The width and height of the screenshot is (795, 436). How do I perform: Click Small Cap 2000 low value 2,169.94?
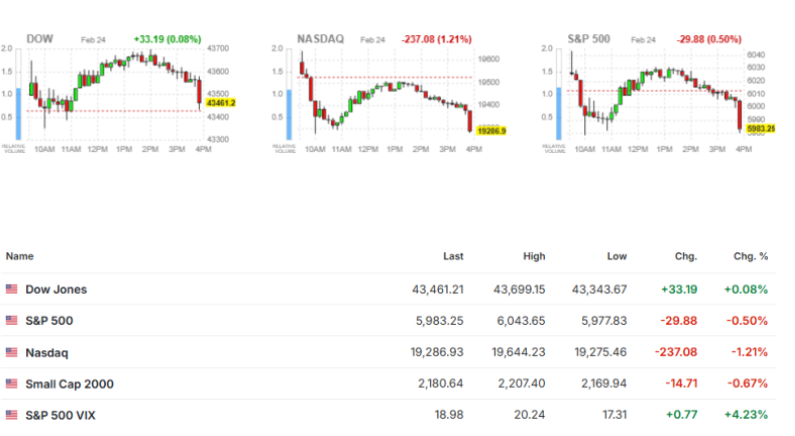(604, 383)
